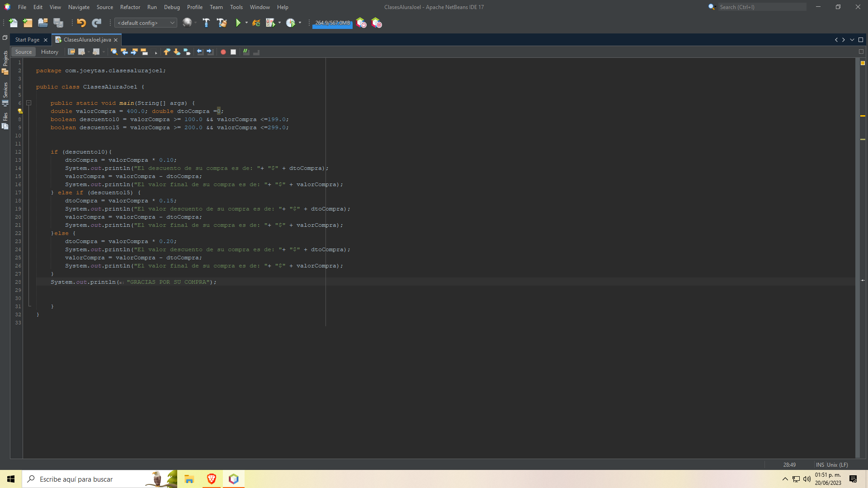Click the Clean and Build Project icon
868x488 pixels.
point(222,23)
